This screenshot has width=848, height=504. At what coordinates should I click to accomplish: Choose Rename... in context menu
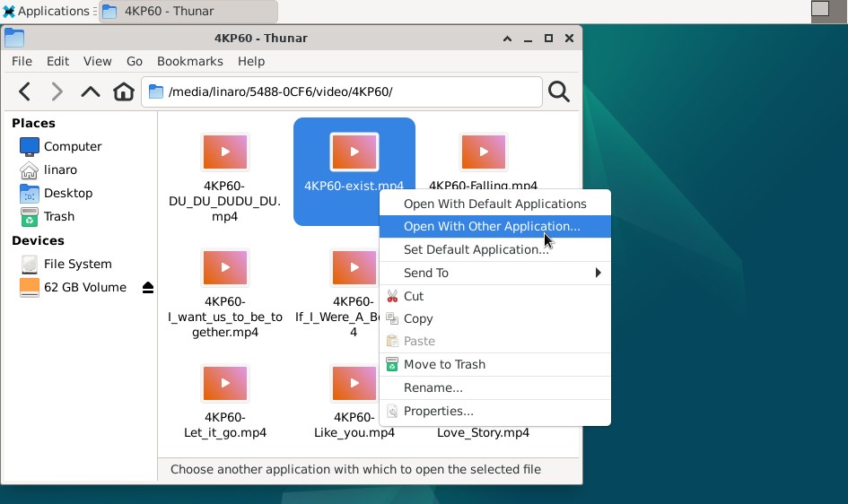click(494, 387)
